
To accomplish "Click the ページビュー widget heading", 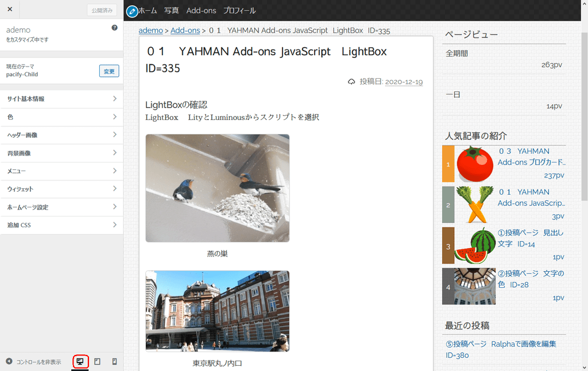I will point(471,34).
